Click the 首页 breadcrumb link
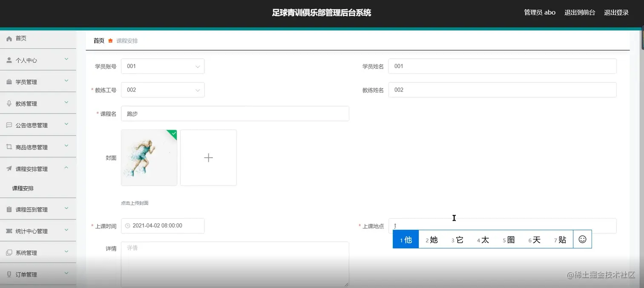This screenshot has width=644, height=288. pyautogui.click(x=99, y=41)
